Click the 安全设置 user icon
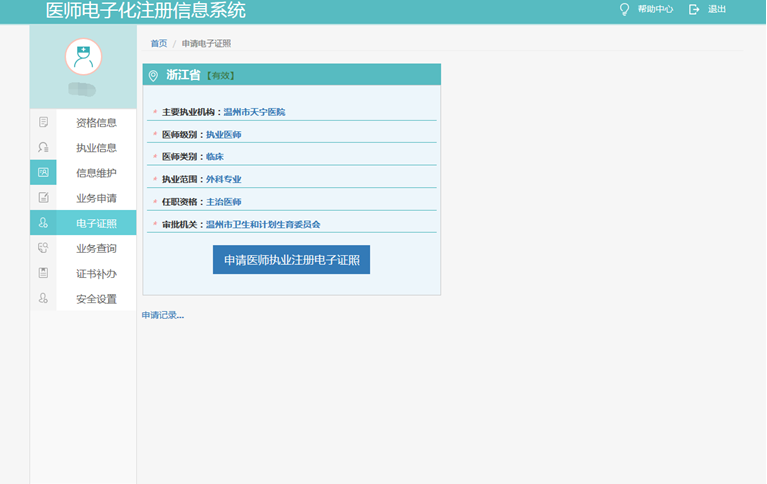This screenshot has height=484, width=767. click(x=43, y=298)
